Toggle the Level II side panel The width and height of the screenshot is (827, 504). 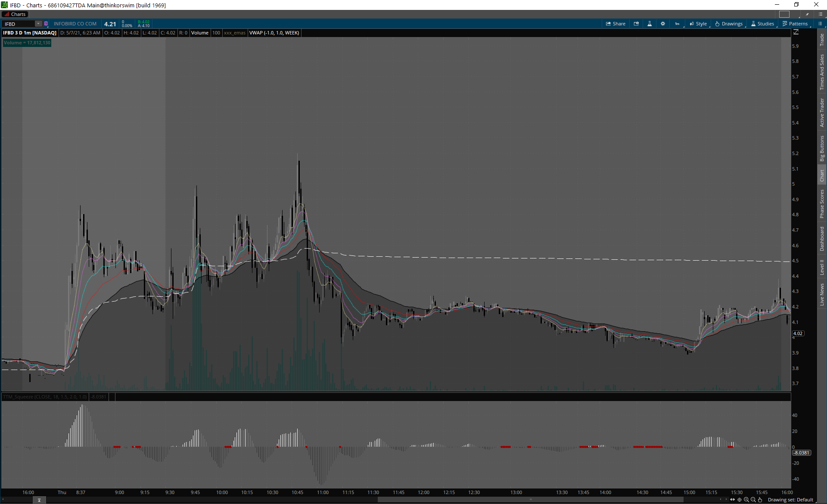point(822,267)
